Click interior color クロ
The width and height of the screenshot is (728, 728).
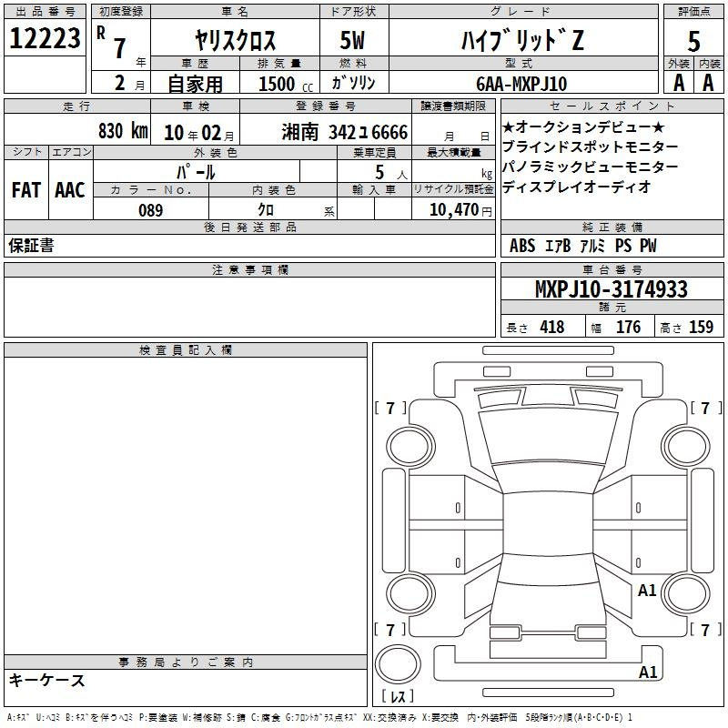(266, 210)
